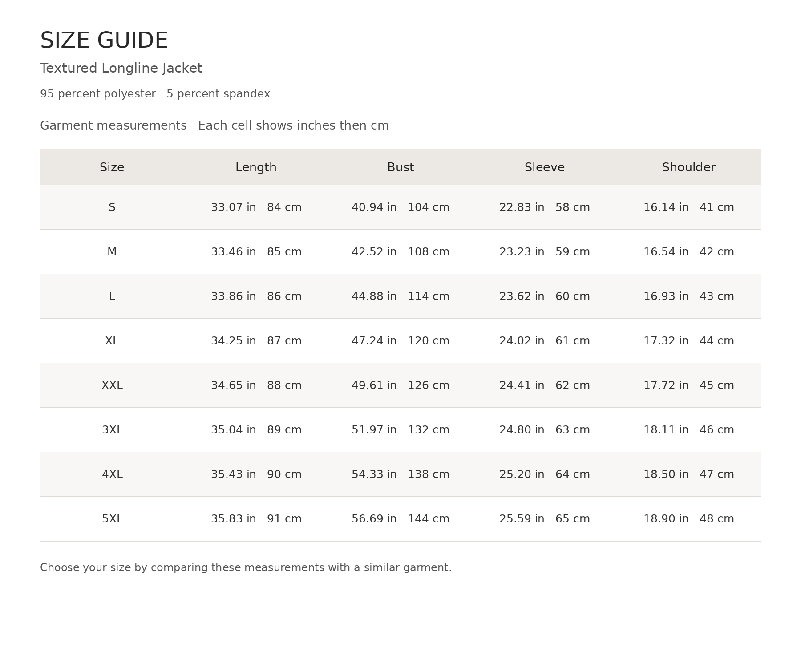Click the '25.59 in 65 cm' sleeve cell

coord(545,519)
